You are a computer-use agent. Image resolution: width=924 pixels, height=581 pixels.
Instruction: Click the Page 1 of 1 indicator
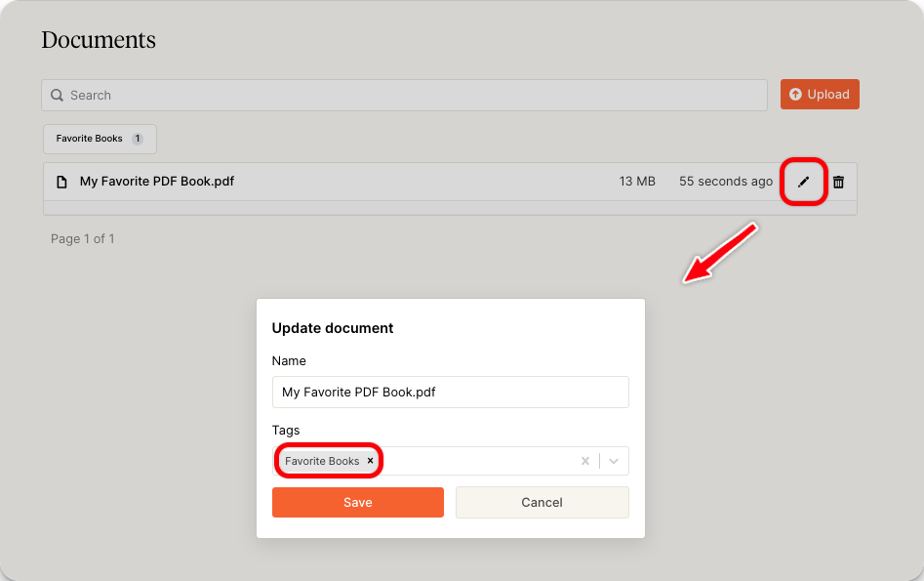tap(83, 238)
